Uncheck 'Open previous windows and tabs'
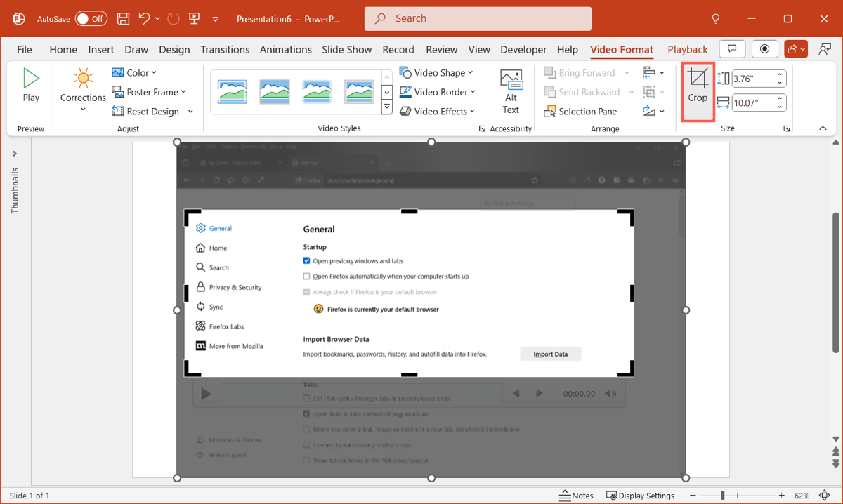This screenshot has height=504, width=843. click(x=306, y=261)
